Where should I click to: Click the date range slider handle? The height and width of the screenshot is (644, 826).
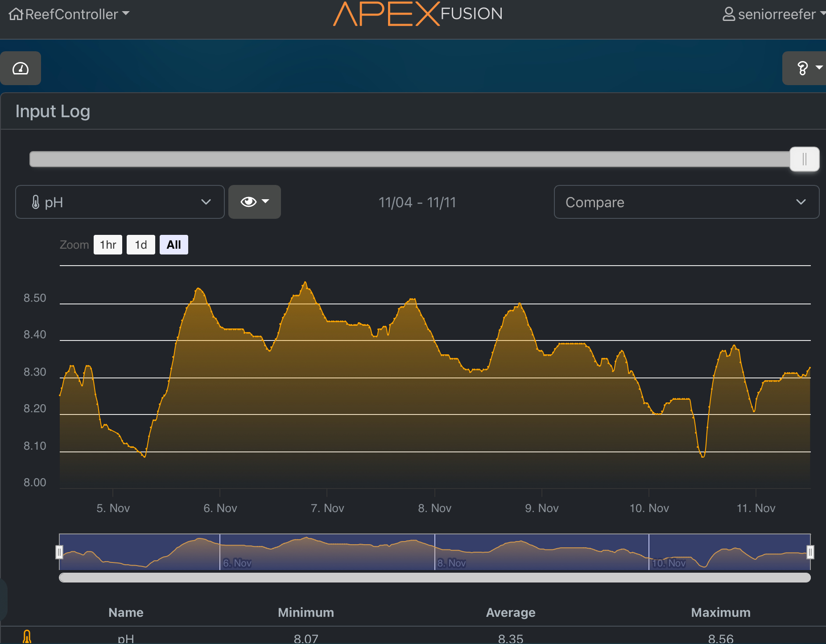pyautogui.click(x=804, y=159)
